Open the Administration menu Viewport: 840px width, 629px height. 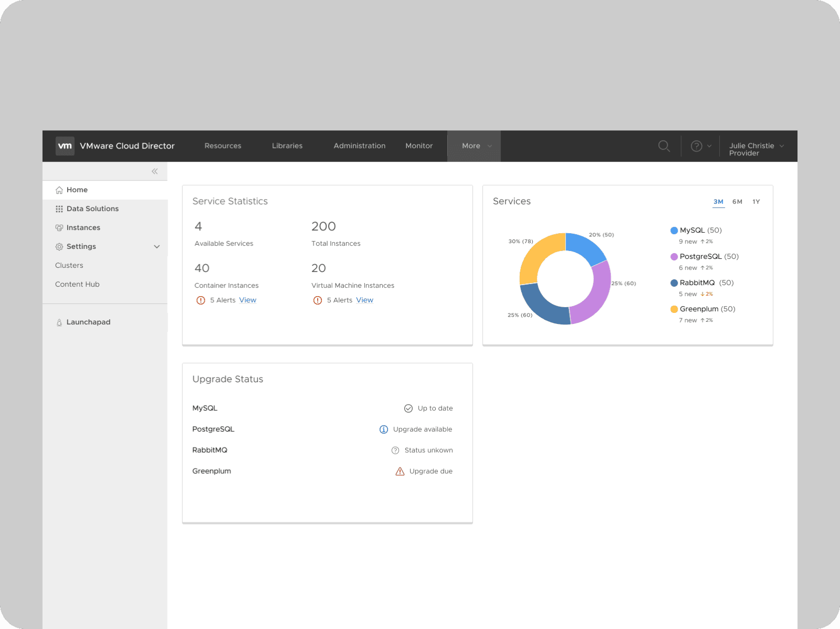(x=360, y=146)
